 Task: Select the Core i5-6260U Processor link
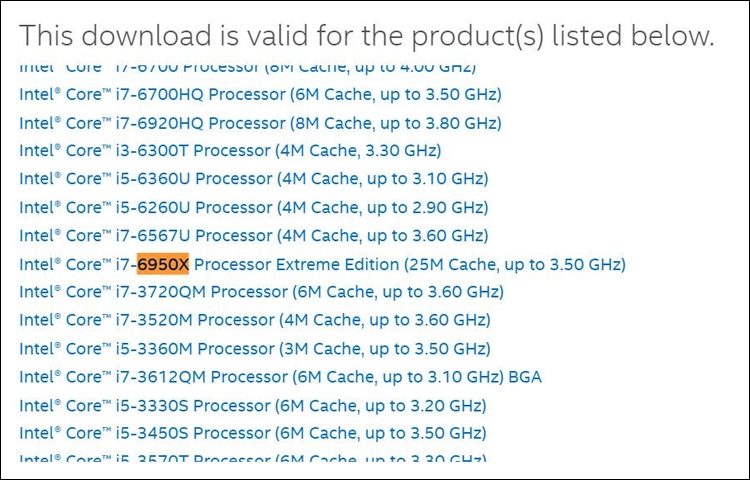(x=254, y=208)
